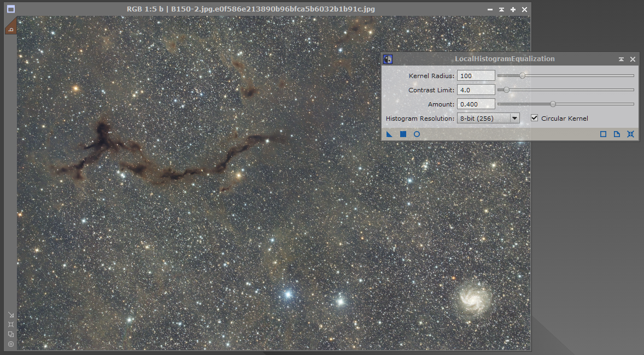Click the Kernel Radius slider
Screen dimensions: 644x355
565,75
